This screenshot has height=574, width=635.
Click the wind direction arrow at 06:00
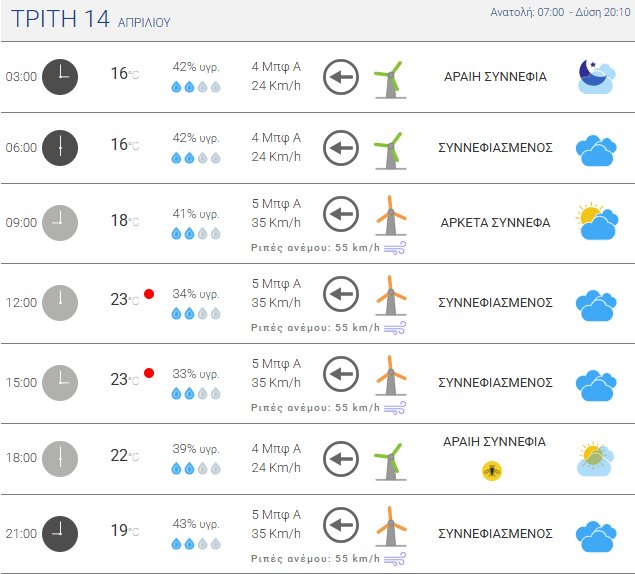pyautogui.click(x=341, y=148)
